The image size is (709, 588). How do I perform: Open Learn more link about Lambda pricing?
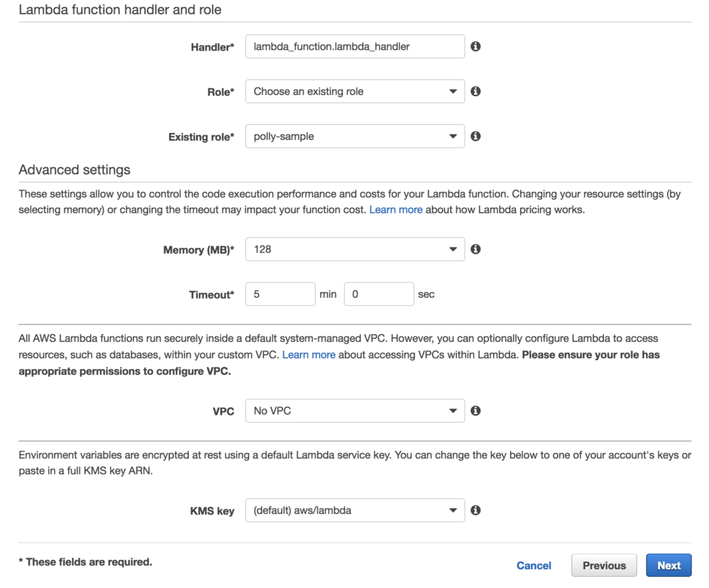pos(395,209)
